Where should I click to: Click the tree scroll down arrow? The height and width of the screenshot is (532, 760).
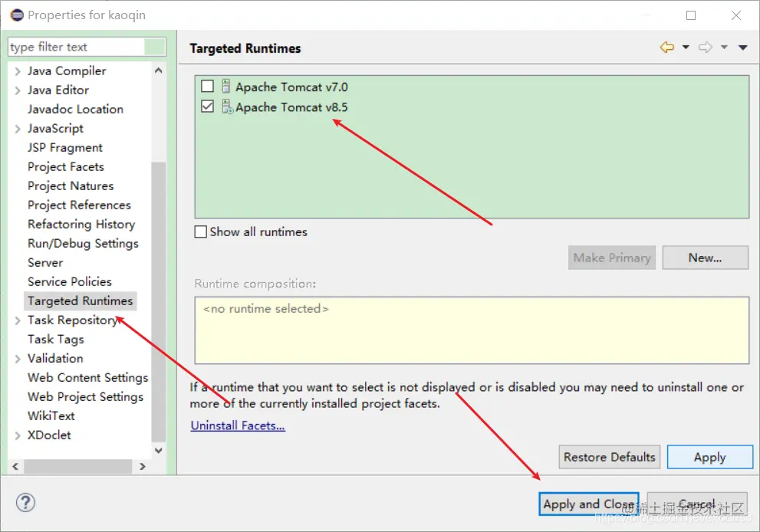(x=159, y=450)
